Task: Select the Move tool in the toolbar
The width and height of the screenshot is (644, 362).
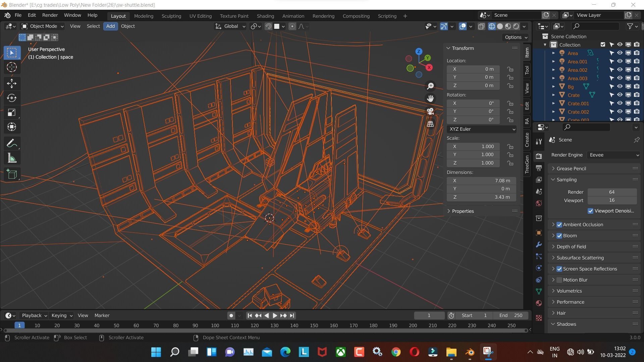Action: click(12, 83)
